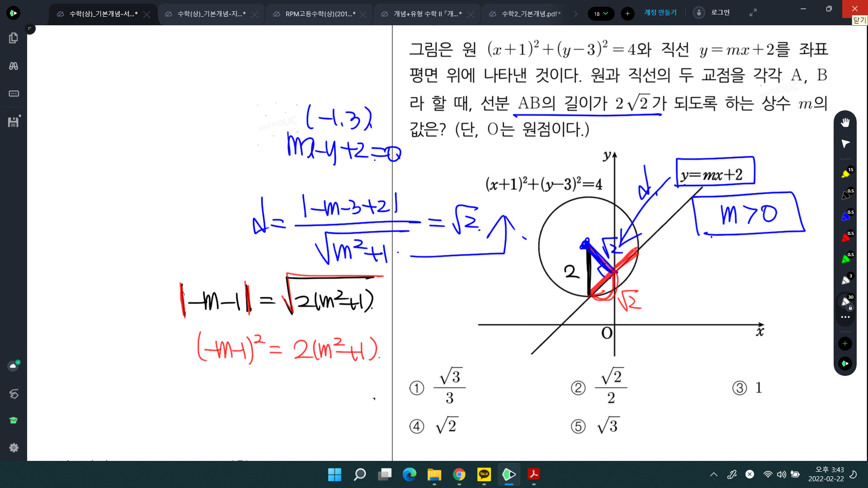
Task: Select the hand pan tool
Action: [845, 122]
